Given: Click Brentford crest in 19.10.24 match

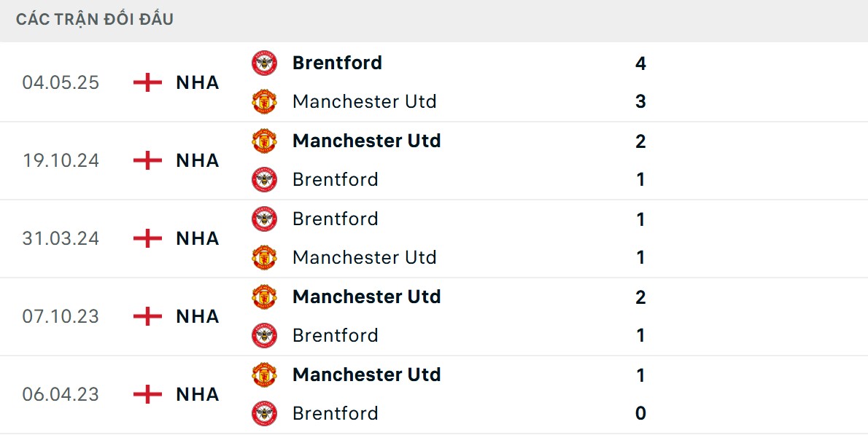Looking at the screenshot, I should click(264, 179).
